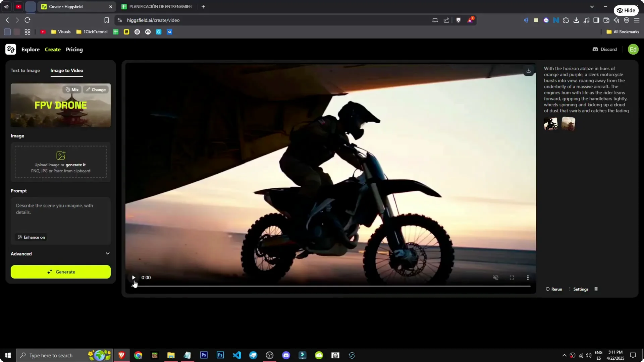Click the image upload area
This screenshot has width=644, height=362.
click(x=60, y=162)
